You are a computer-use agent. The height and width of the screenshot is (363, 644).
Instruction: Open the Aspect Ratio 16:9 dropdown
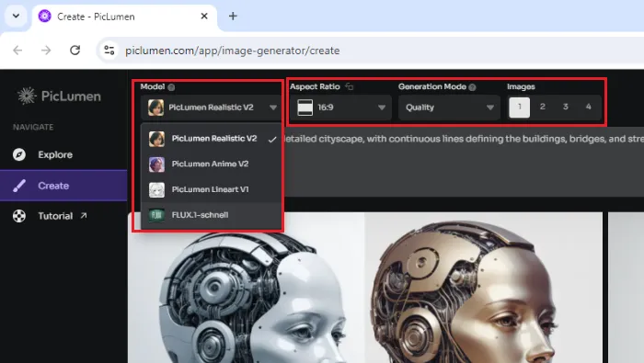pyautogui.click(x=340, y=108)
